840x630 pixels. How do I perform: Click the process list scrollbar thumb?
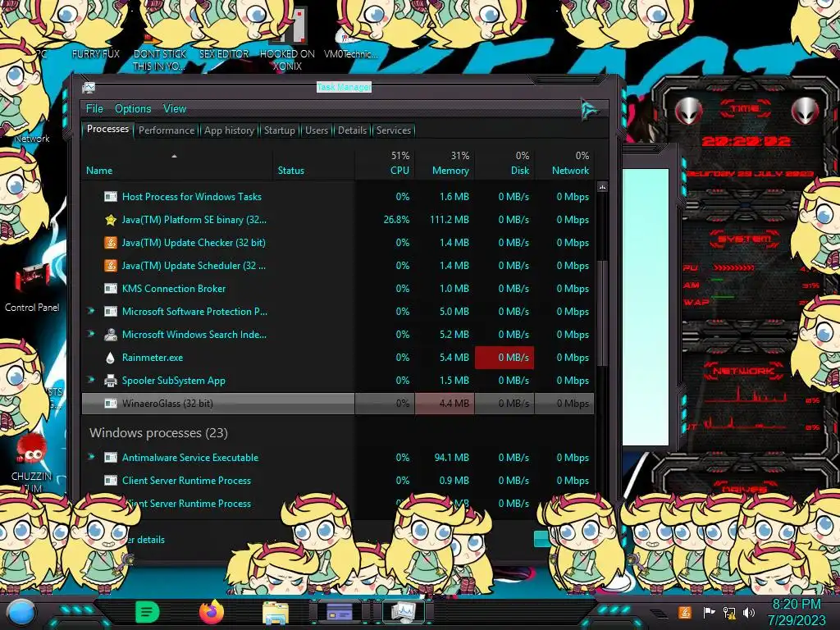(x=602, y=313)
